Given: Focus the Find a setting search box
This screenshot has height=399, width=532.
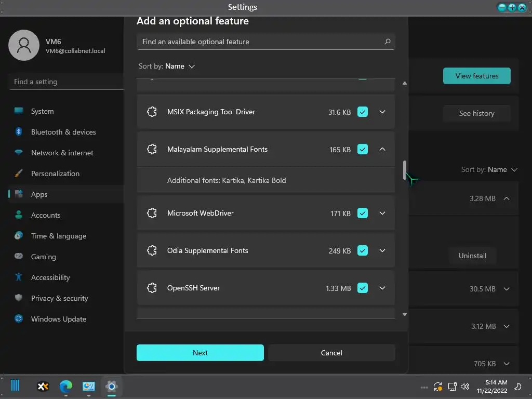Looking at the screenshot, I should (66, 82).
